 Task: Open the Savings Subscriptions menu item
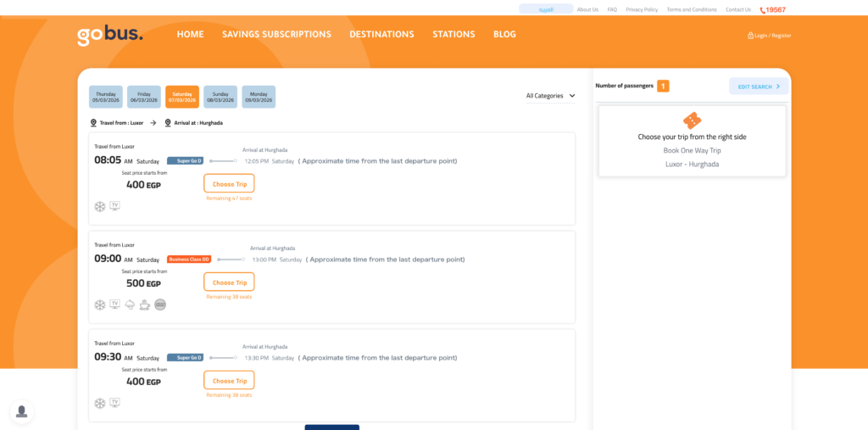tap(276, 35)
